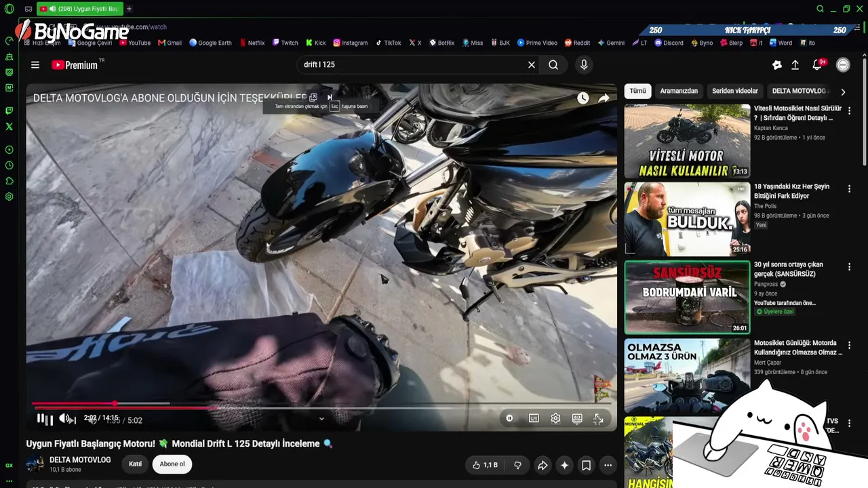Open the Gemini bookmark

611,43
